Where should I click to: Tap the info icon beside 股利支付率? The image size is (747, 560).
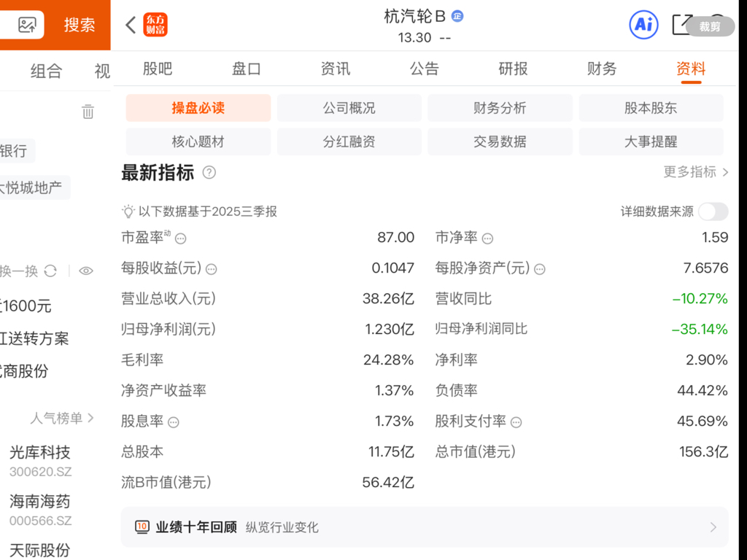[x=516, y=422]
